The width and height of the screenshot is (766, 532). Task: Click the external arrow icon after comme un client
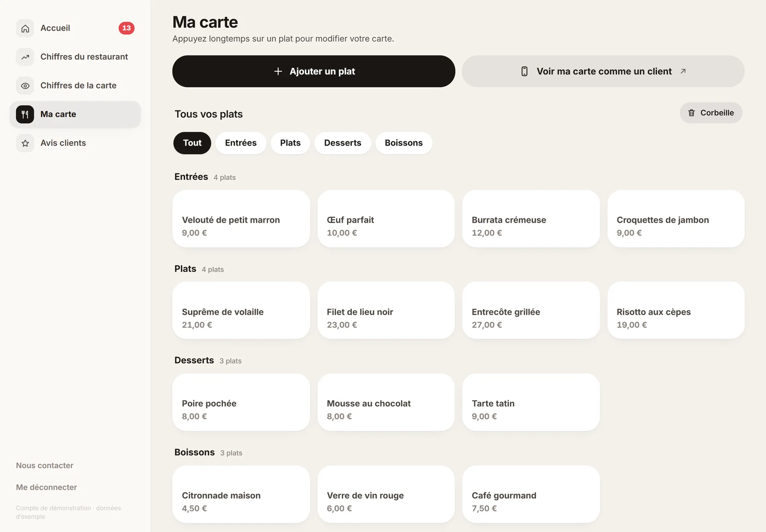[x=683, y=71]
